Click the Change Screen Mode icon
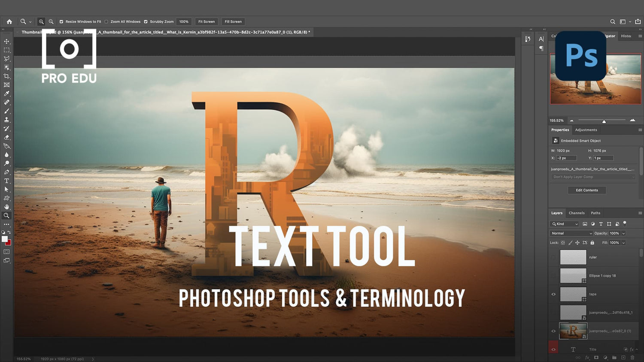Screen dimensions: 644x362 (6, 260)
